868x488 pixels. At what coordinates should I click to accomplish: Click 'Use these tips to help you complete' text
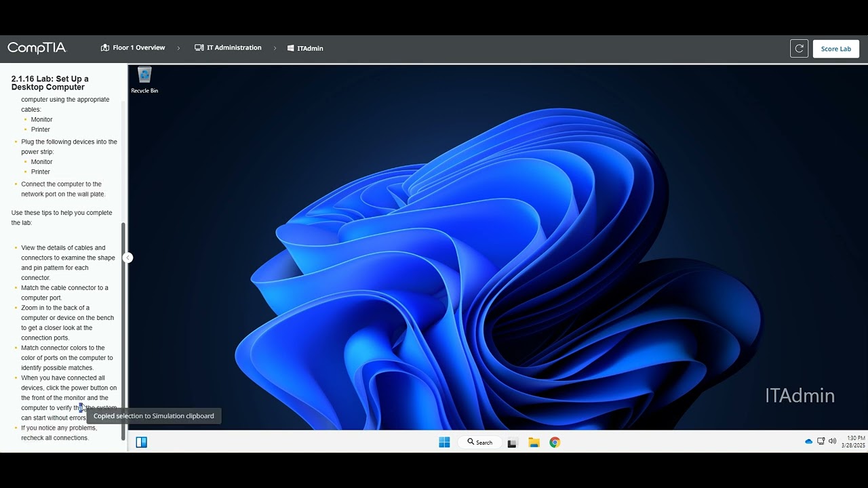coord(62,218)
